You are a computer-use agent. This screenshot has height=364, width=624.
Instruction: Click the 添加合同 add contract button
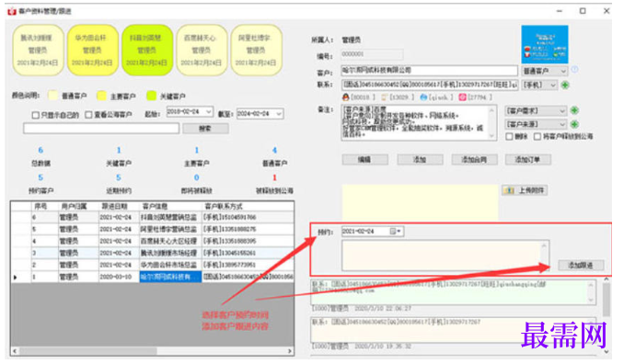coord(474,159)
